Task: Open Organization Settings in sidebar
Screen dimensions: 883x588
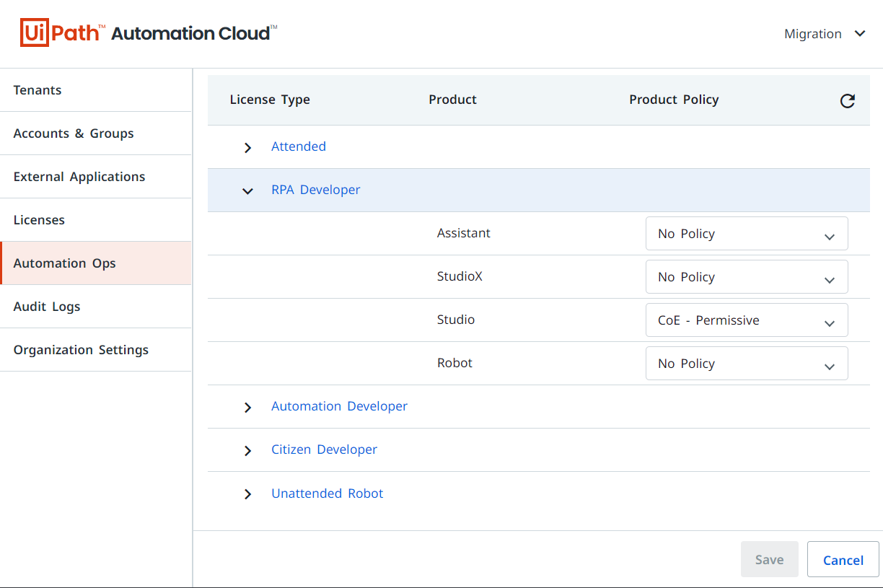Action: (96, 350)
